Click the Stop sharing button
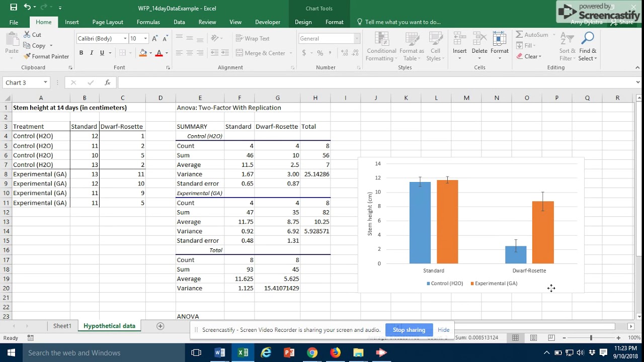Image resolution: width=644 pixels, height=362 pixels. pyautogui.click(x=409, y=330)
